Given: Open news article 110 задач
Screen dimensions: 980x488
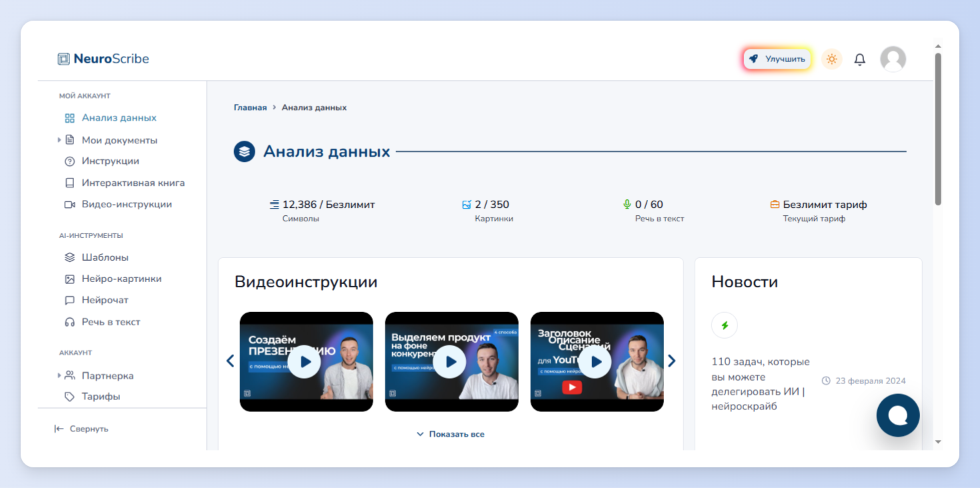Looking at the screenshot, I should click(761, 384).
